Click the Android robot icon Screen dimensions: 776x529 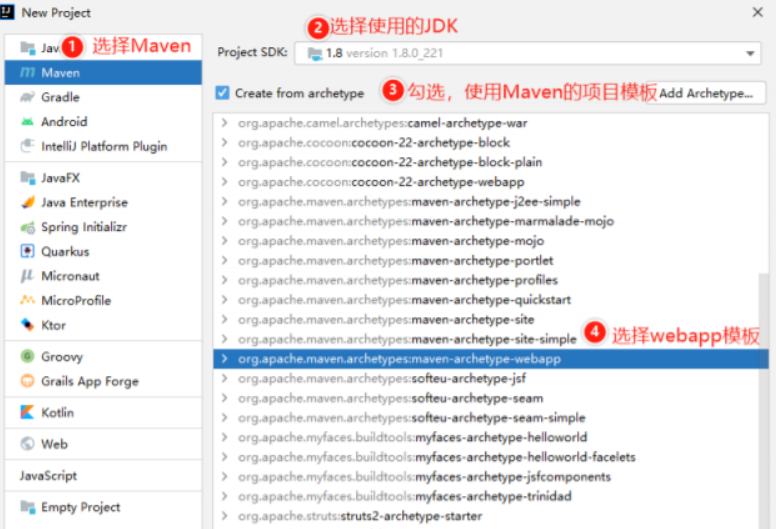(x=28, y=122)
